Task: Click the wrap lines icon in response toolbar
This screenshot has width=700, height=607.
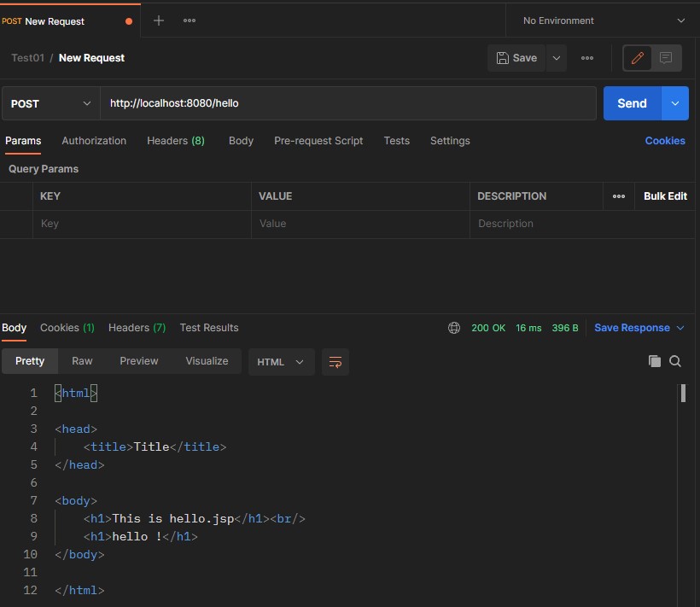Action: 335,362
